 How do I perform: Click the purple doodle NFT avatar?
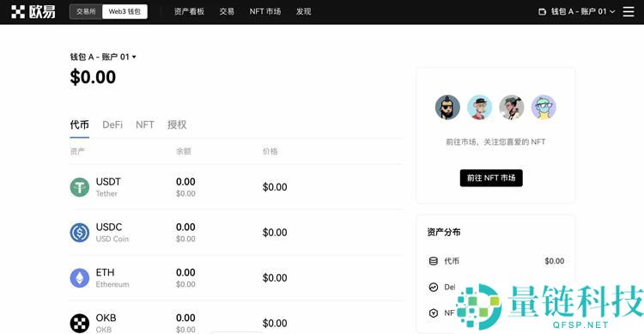pos(544,107)
